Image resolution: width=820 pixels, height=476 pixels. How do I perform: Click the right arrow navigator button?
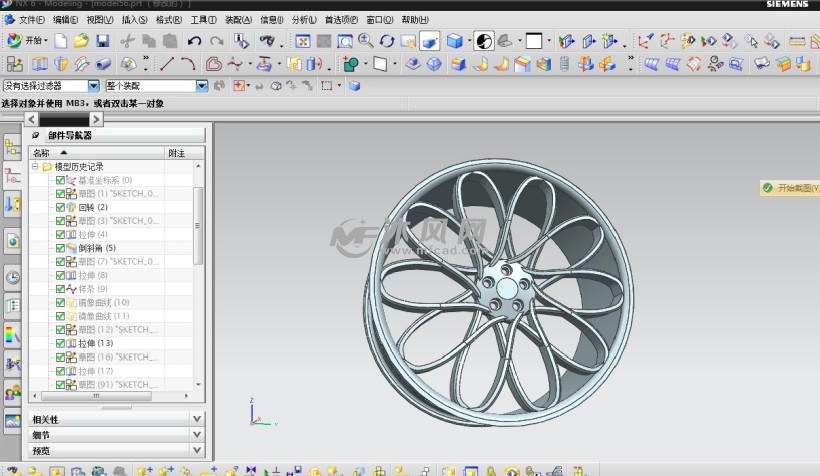(x=96, y=119)
